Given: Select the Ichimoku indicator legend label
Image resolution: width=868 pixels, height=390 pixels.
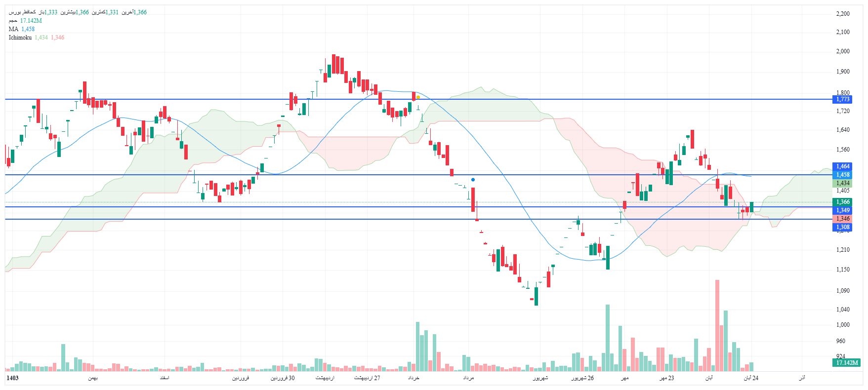Looking at the screenshot, I should (x=20, y=38).
